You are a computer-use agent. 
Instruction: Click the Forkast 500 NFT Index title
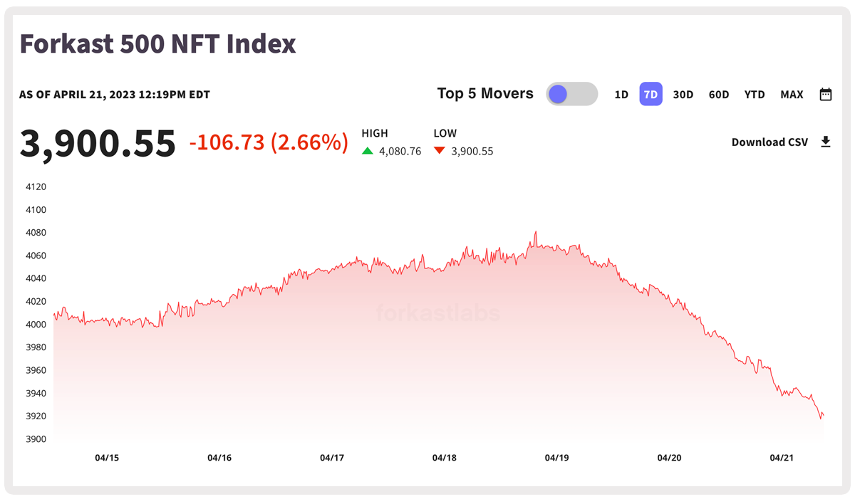157,44
